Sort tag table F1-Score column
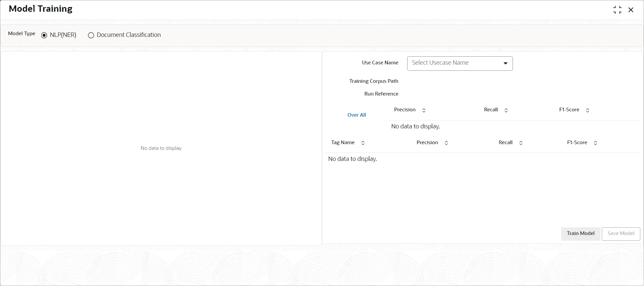 click(595, 143)
